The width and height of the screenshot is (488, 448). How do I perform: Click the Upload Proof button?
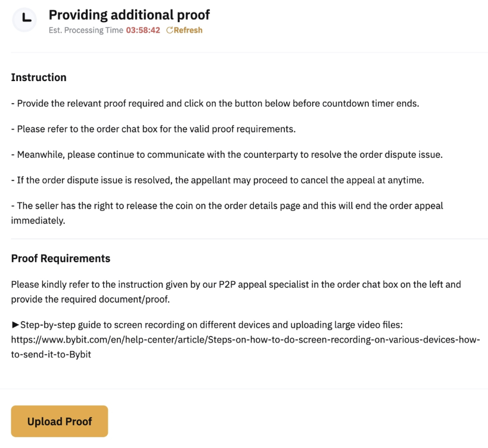[59, 421]
